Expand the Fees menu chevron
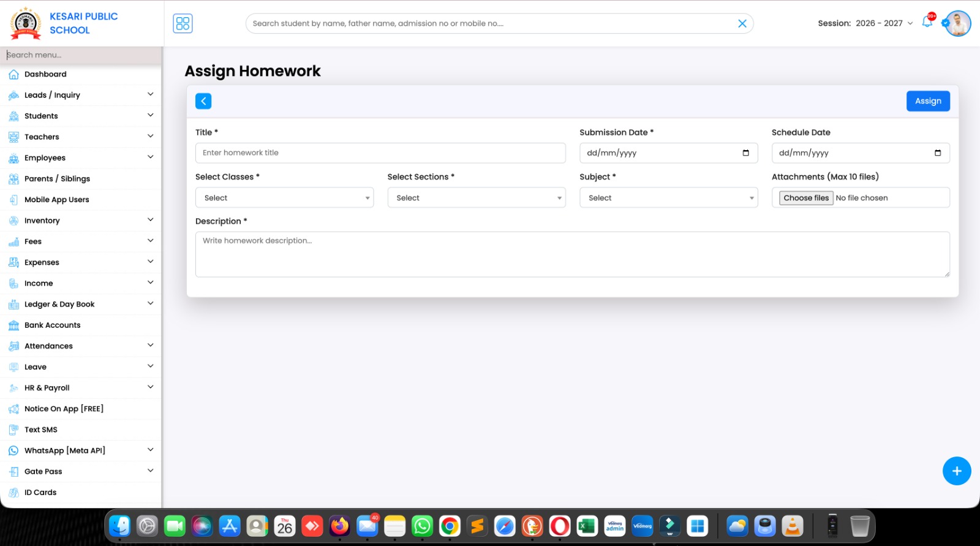Viewport: 980px width, 546px height. pos(150,241)
